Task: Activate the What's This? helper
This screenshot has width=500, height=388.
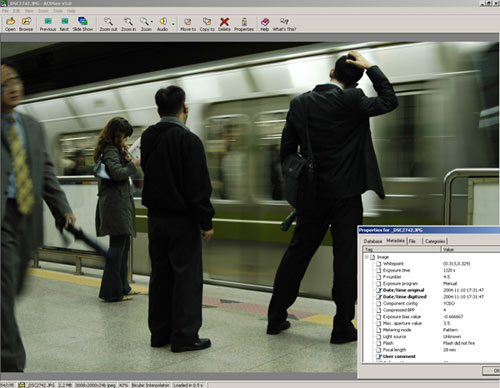Action: pos(284,24)
